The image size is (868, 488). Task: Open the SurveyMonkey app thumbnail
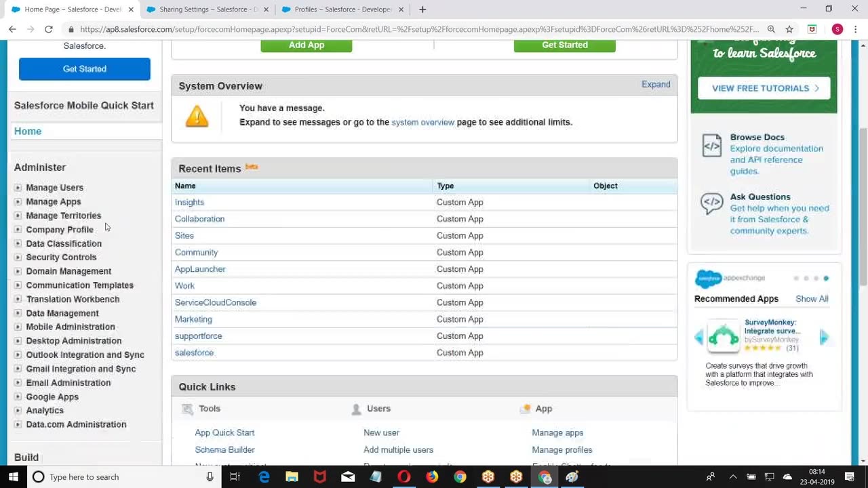click(724, 337)
